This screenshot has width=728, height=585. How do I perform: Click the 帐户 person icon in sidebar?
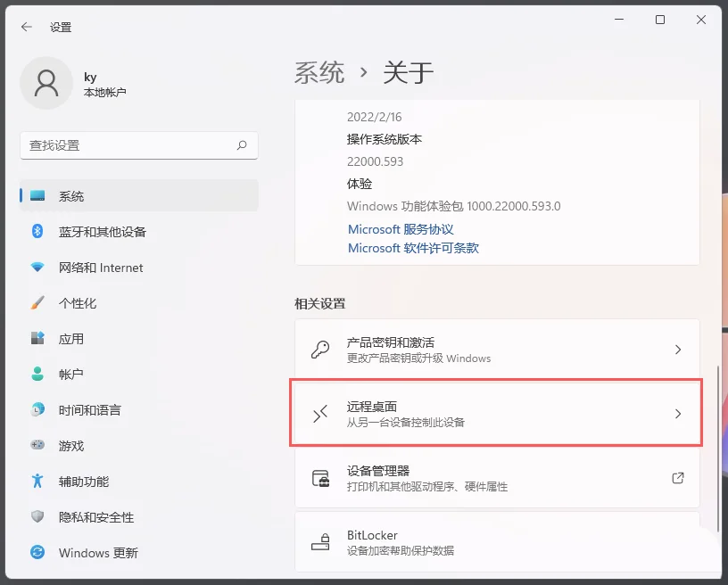(x=37, y=374)
